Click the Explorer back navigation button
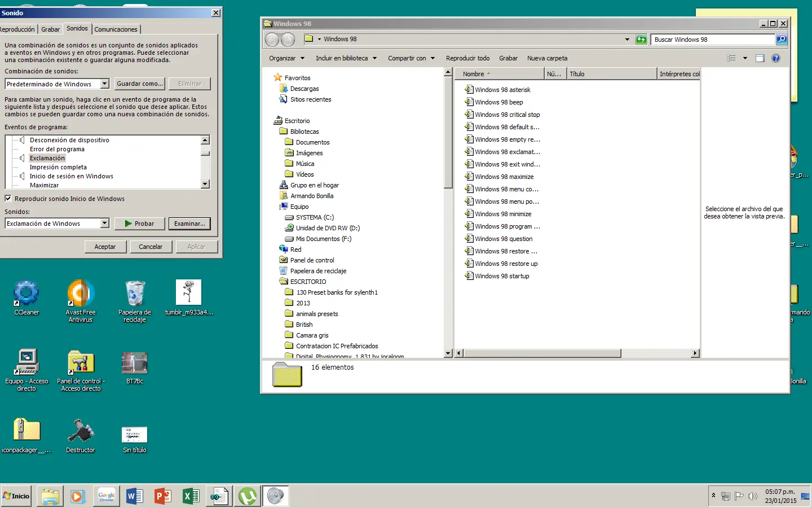The image size is (812, 508). tap(272, 40)
